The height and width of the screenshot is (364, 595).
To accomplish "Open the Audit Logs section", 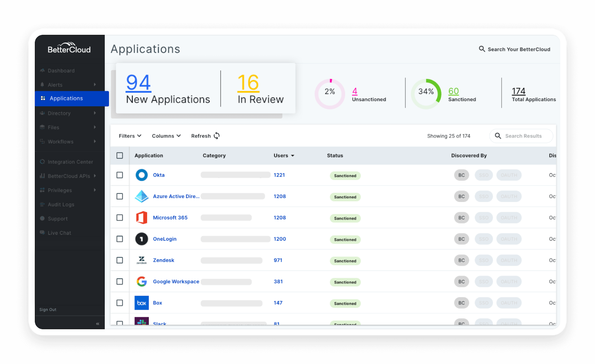I will pos(61,204).
